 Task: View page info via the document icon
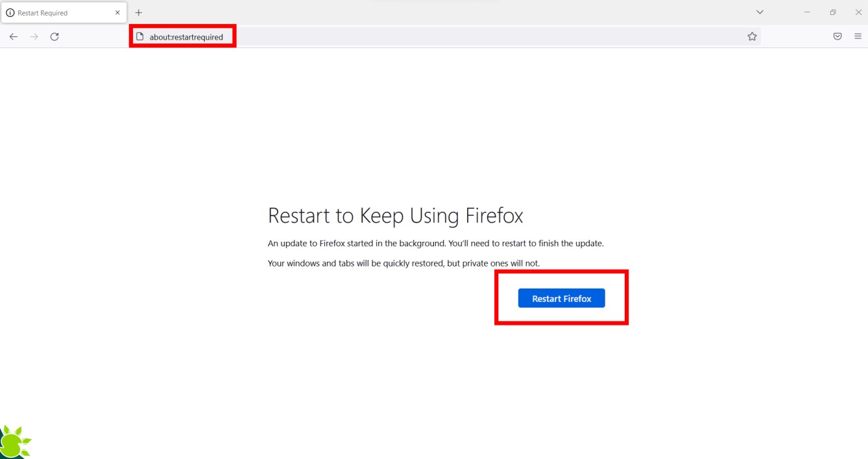[140, 36]
